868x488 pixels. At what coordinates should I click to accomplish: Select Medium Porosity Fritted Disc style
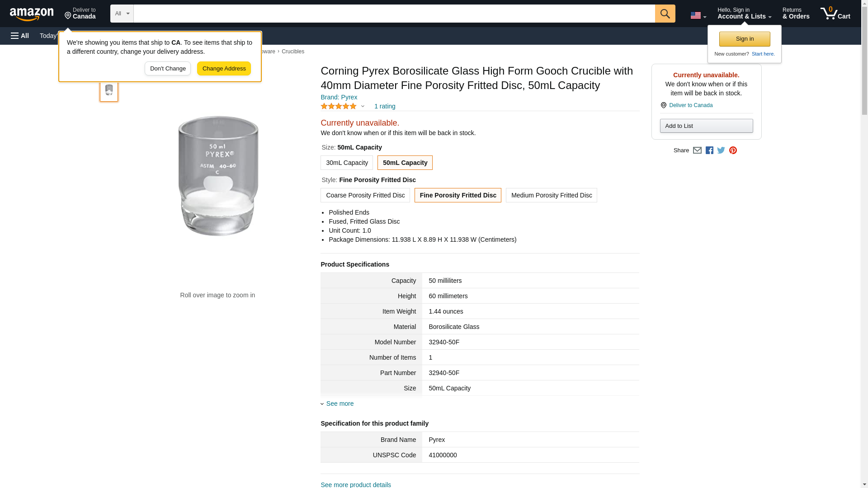pos(551,195)
